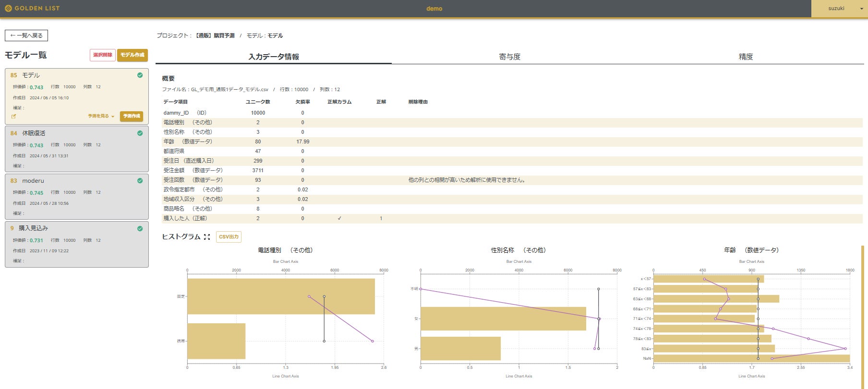Switch to the 寄与度 tab

[x=510, y=57]
